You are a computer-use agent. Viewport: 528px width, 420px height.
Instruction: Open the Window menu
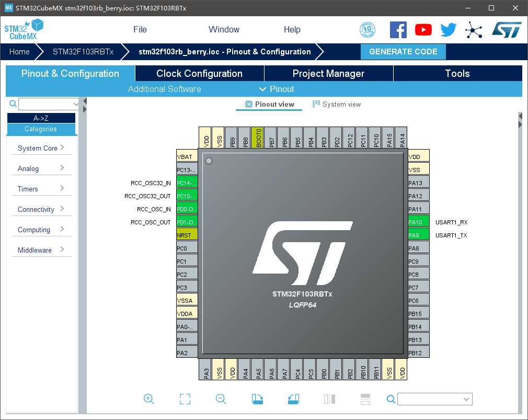pyautogui.click(x=224, y=30)
